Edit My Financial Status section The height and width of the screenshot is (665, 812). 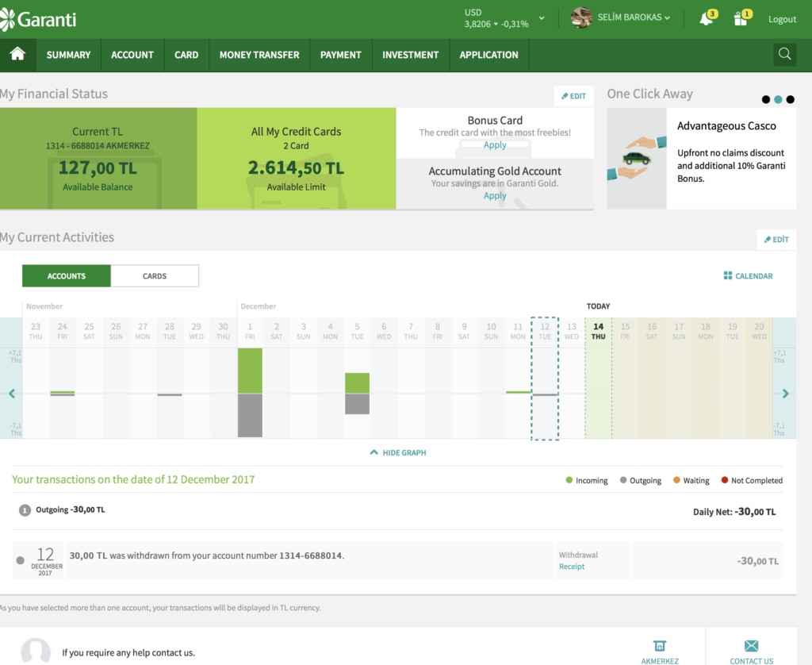click(573, 96)
